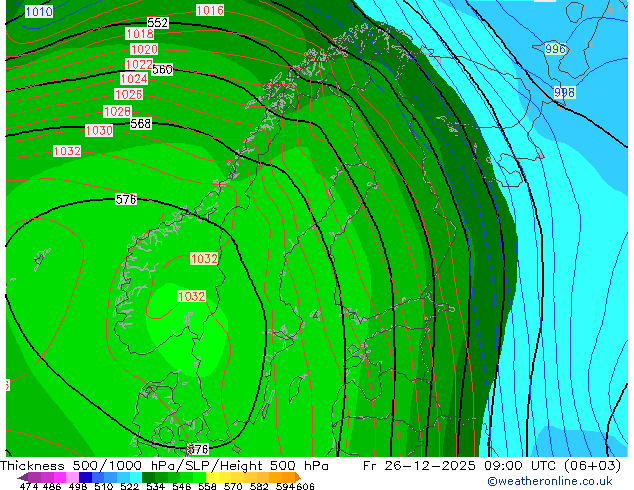Click the 568 height contour label
Screen dimensions: 634x490
(141, 123)
